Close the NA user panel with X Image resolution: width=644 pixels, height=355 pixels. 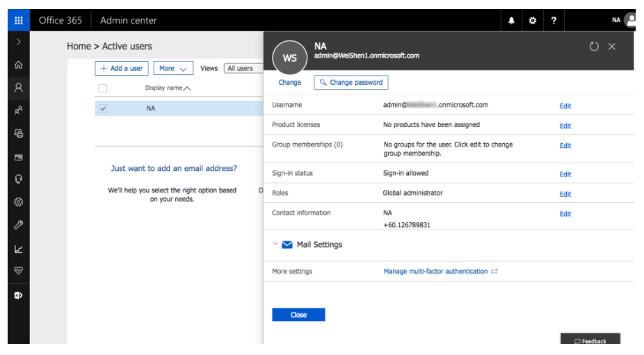[x=611, y=47]
